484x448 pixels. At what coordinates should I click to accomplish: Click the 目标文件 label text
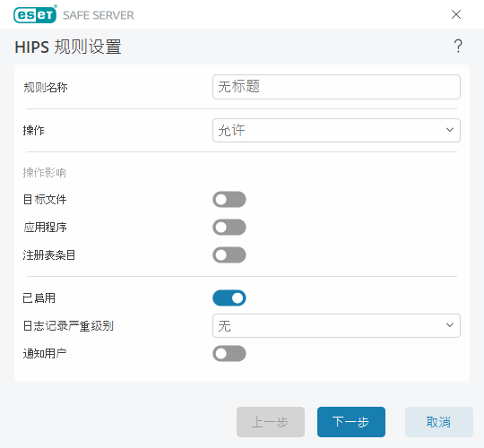[45, 199]
